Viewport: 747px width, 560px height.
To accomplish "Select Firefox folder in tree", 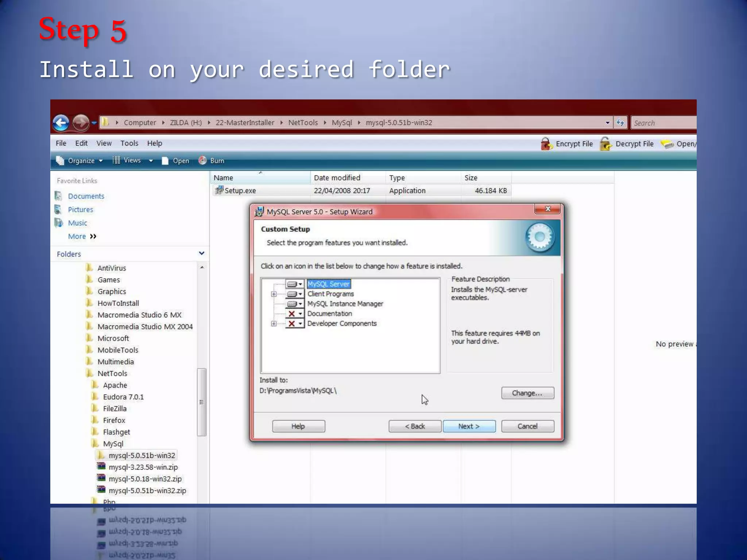I will [114, 420].
